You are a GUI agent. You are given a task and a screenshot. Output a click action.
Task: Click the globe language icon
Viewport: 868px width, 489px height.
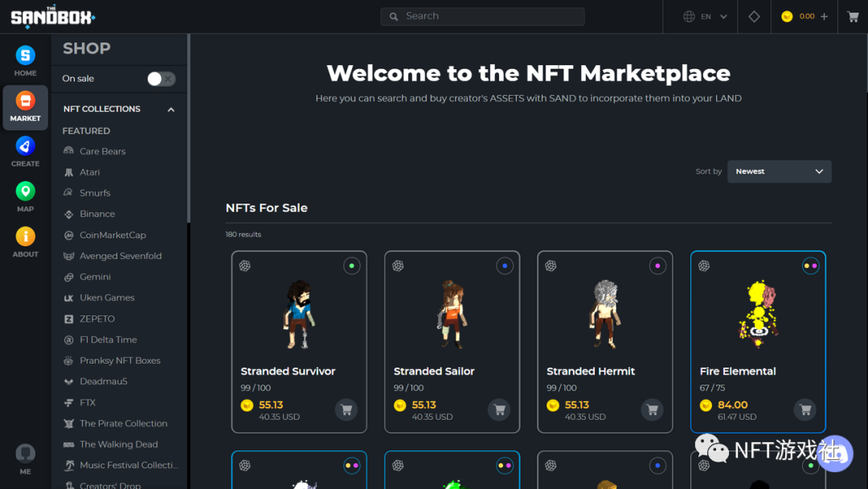689,17
